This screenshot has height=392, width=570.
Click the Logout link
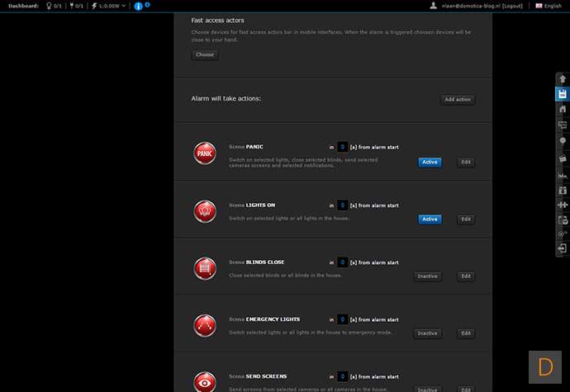(x=512, y=6)
